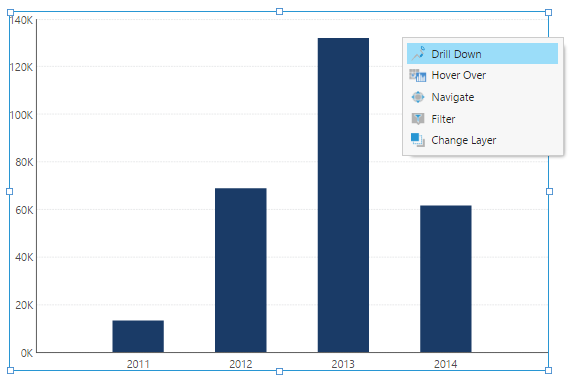
Task: Click the 80K y-axis label
Action: click(24, 162)
